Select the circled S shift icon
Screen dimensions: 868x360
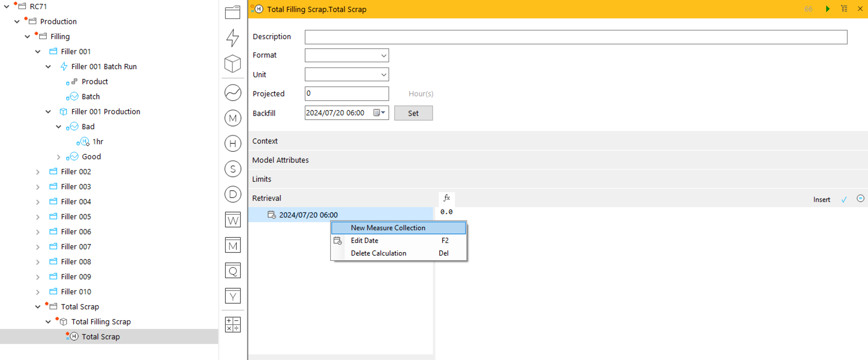point(233,169)
